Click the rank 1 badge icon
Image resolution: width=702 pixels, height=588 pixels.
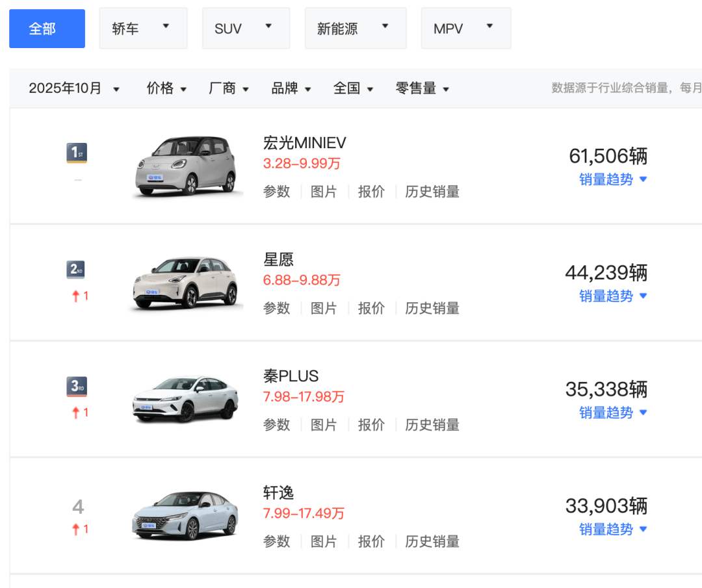point(78,153)
